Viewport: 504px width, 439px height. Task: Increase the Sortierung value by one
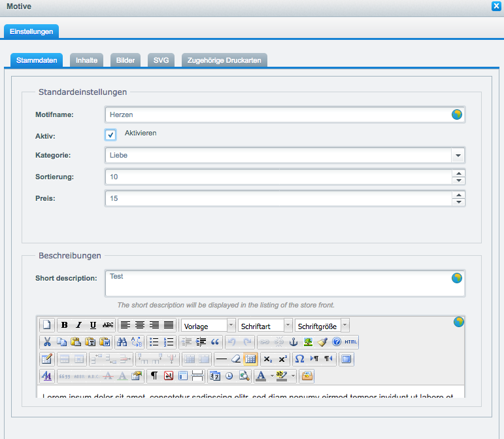point(458,173)
